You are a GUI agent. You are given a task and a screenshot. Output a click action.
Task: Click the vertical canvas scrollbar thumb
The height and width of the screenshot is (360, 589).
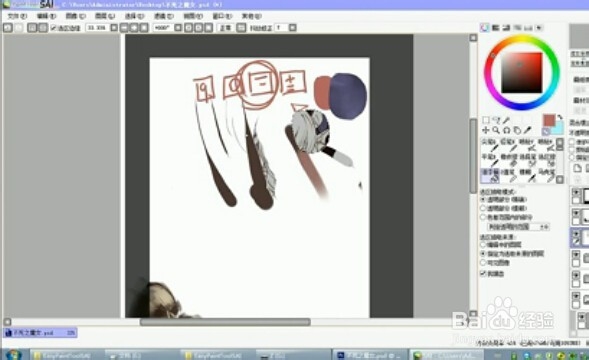(473, 156)
